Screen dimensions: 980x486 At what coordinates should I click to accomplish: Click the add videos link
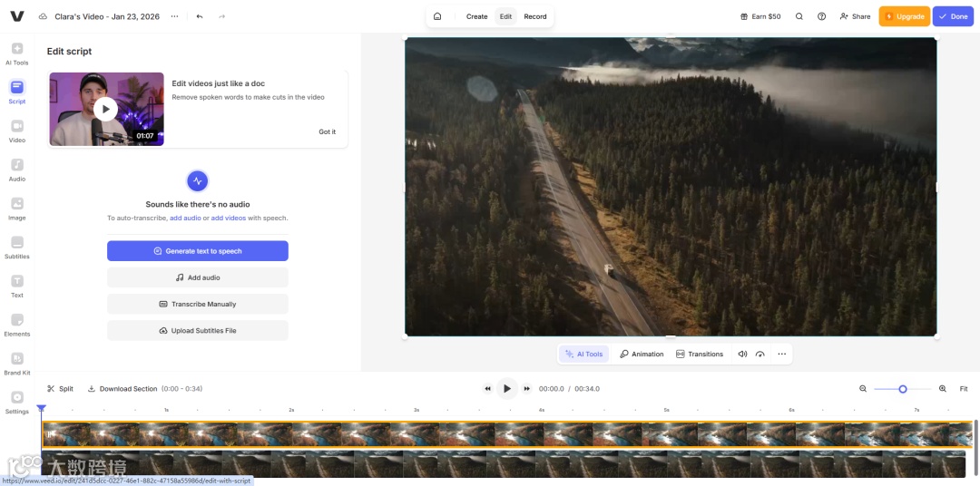click(228, 218)
